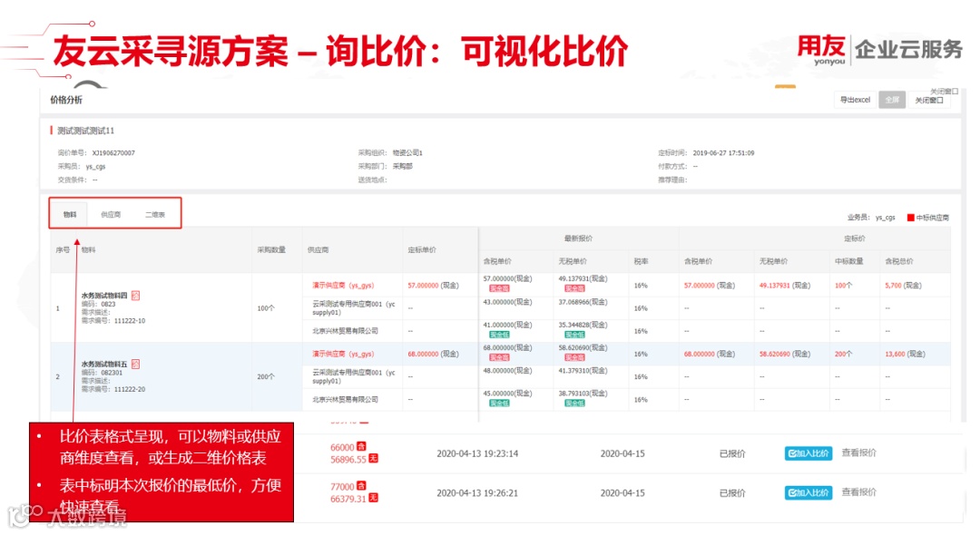980x535 pixels.
Task: Click the icon next to 水务测试物料四
Action: (x=135, y=296)
